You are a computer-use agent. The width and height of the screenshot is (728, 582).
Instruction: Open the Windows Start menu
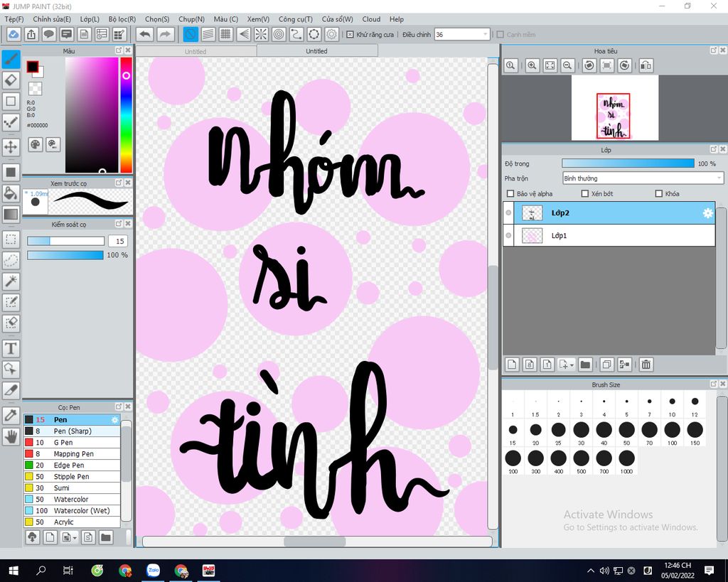pos(13,571)
